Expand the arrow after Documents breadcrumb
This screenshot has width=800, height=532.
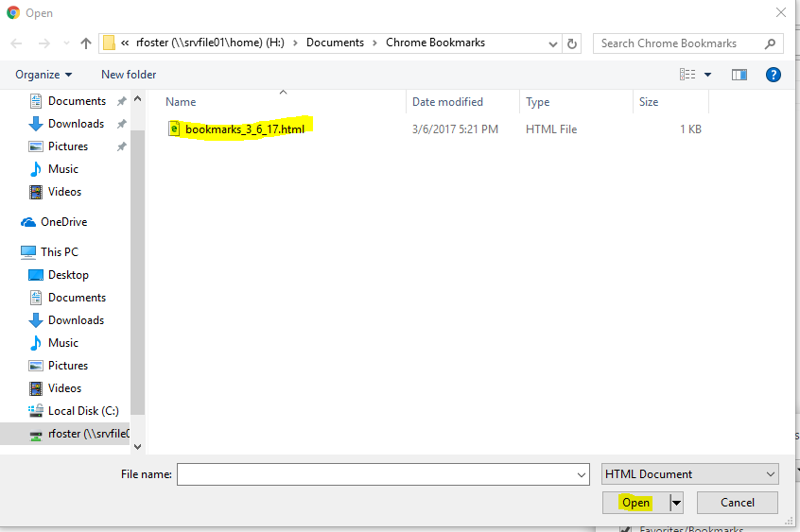pyautogui.click(x=375, y=43)
